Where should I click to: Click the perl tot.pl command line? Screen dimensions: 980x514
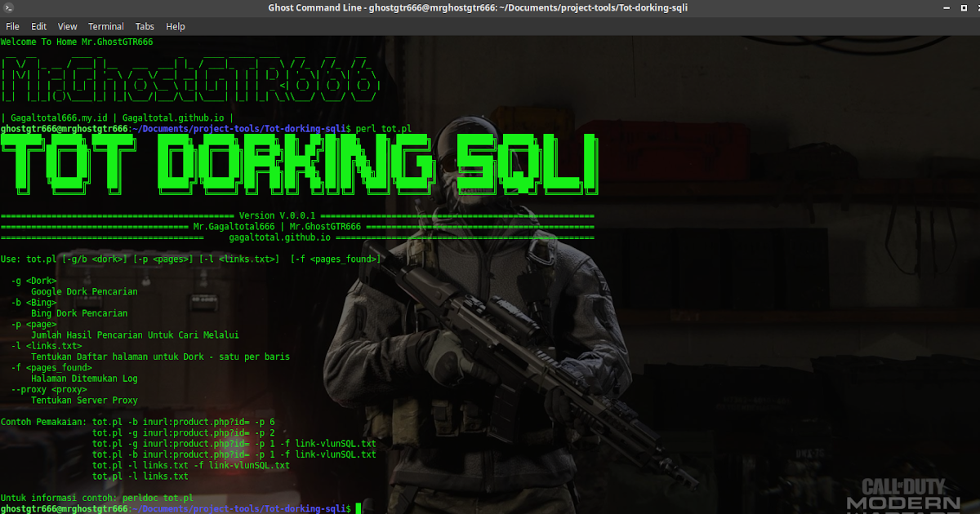(384, 128)
